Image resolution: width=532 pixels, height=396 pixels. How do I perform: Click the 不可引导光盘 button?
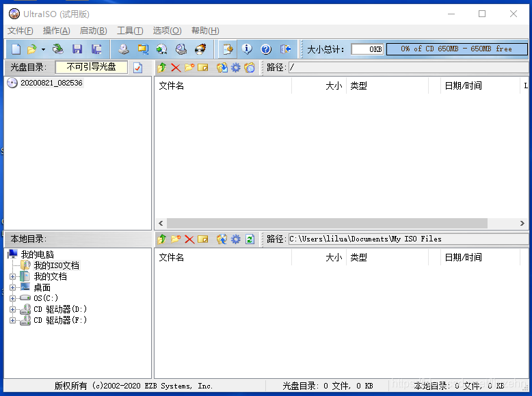click(x=91, y=67)
